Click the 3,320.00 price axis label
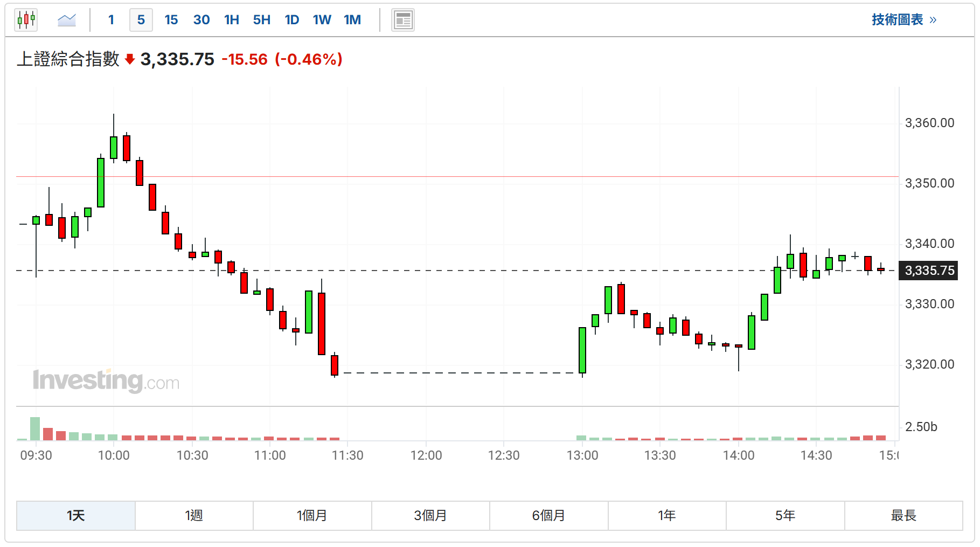 click(x=929, y=364)
